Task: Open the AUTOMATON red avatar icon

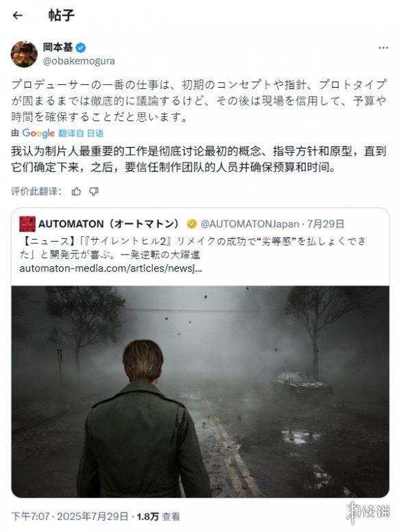Action: (27, 224)
